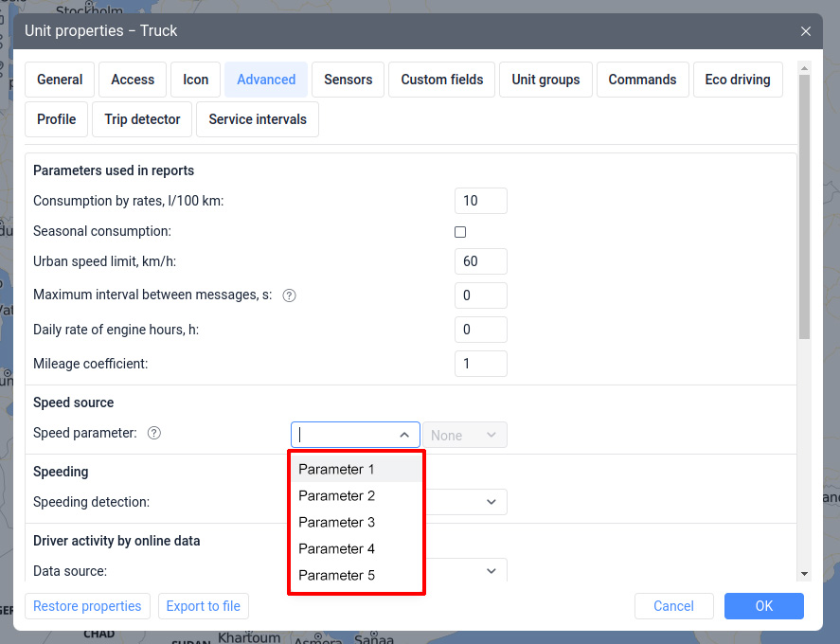Open the Speed parameter combo box

355,435
